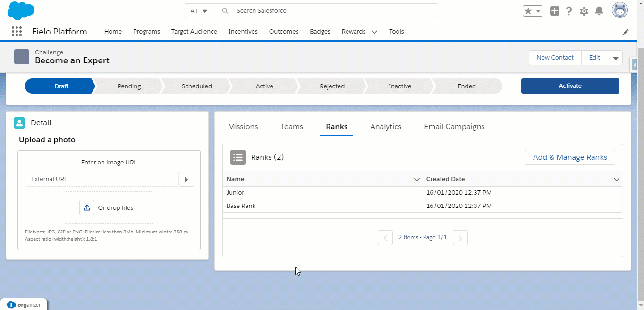Open the user profile avatar
Image resolution: width=644 pixels, height=310 pixels.
click(620, 10)
